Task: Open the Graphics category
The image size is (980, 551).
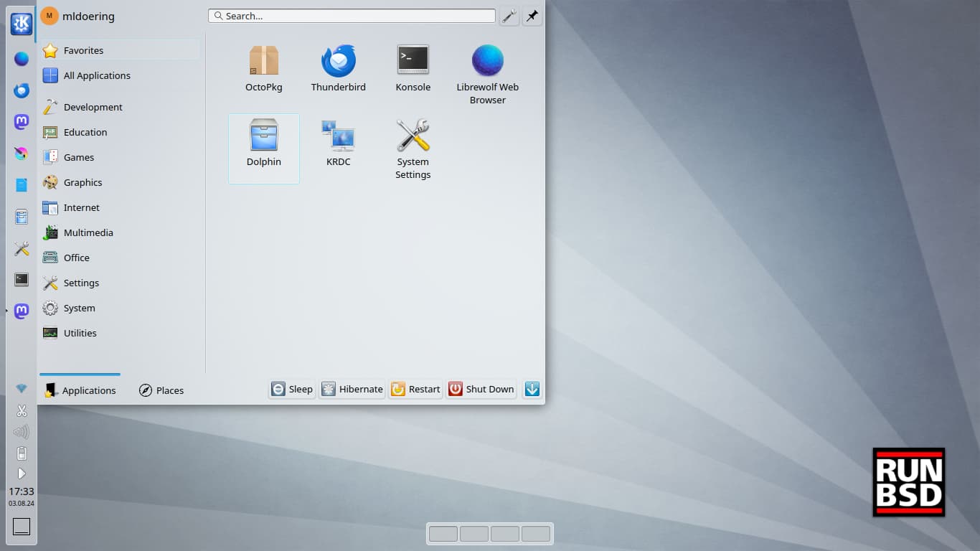Action: (x=120, y=182)
